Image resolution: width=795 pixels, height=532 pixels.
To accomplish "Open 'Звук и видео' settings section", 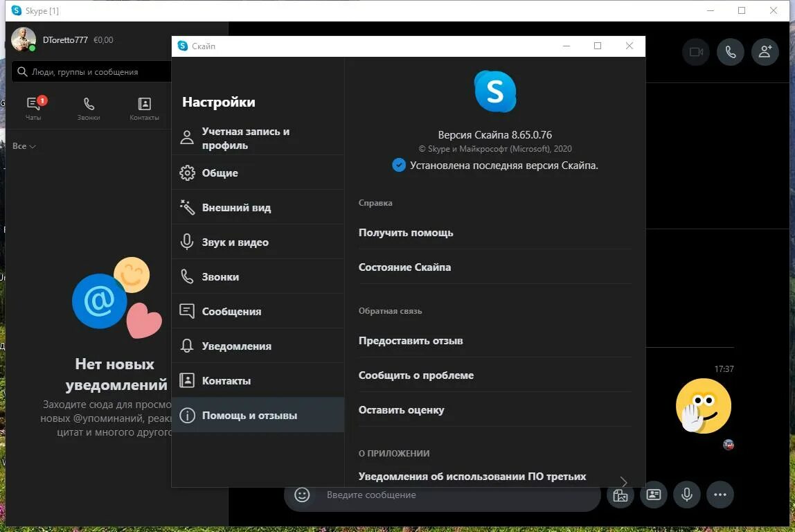I will pyautogui.click(x=258, y=242).
